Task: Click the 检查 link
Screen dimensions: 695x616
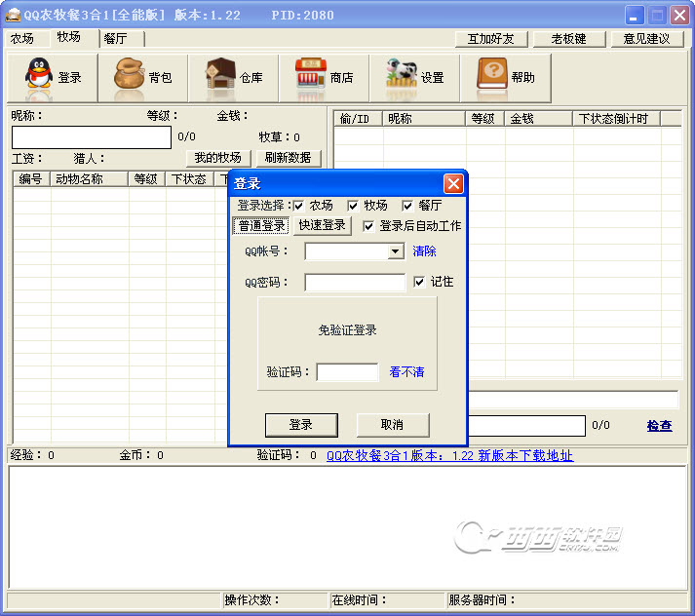Action: [x=659, y=426]
